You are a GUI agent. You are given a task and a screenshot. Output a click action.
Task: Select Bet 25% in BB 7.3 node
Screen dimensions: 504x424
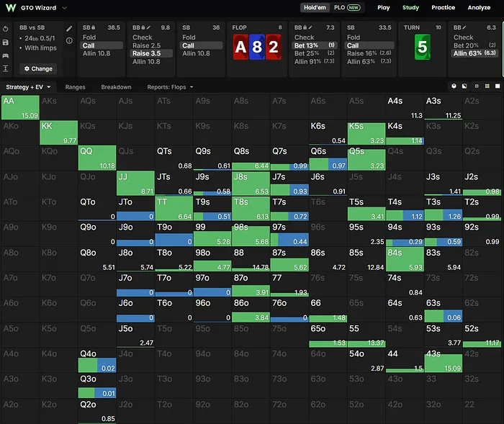315,53
